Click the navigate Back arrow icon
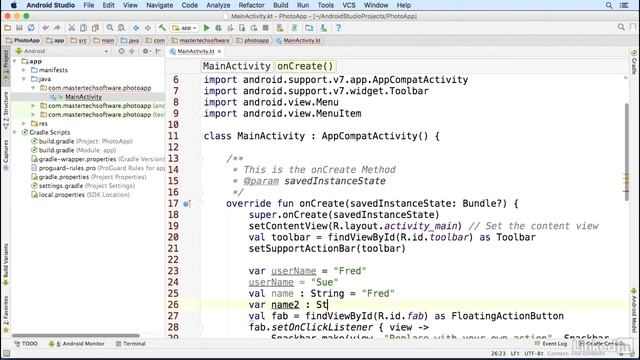The width and height of the screenshot is (640, 360). [136, 28]
